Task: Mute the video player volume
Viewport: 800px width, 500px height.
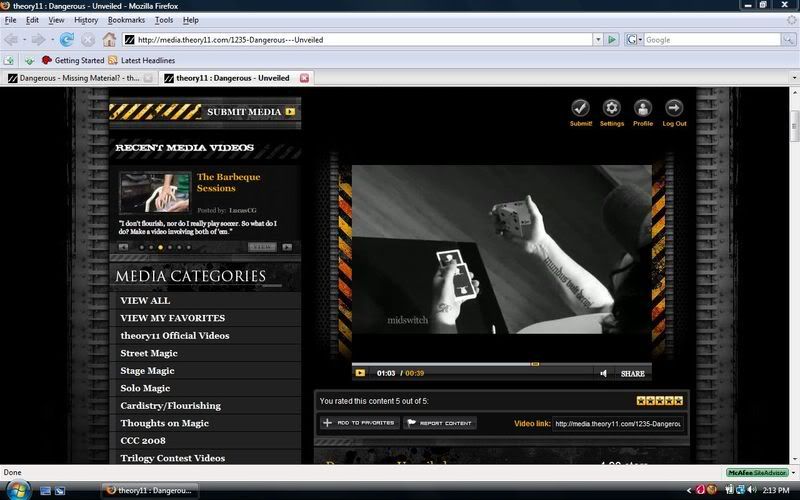Action: (604, 373)
